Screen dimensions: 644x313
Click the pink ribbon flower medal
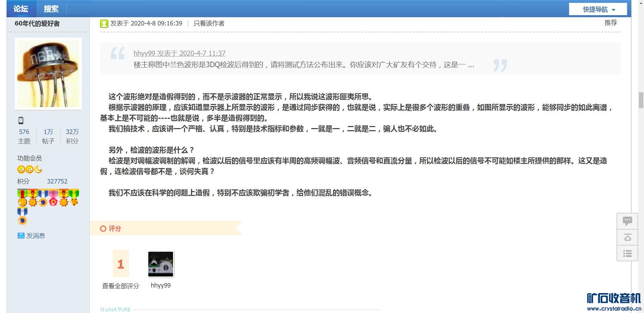(x=53, y=198)
